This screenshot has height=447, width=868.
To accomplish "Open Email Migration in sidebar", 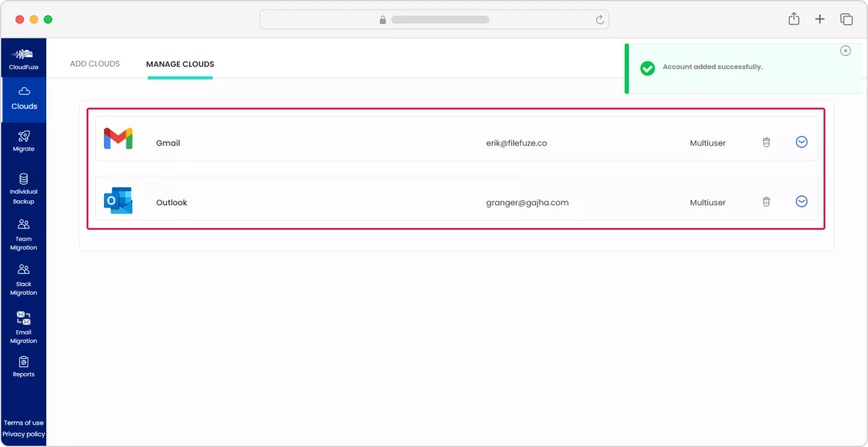I will coord(24,327).
